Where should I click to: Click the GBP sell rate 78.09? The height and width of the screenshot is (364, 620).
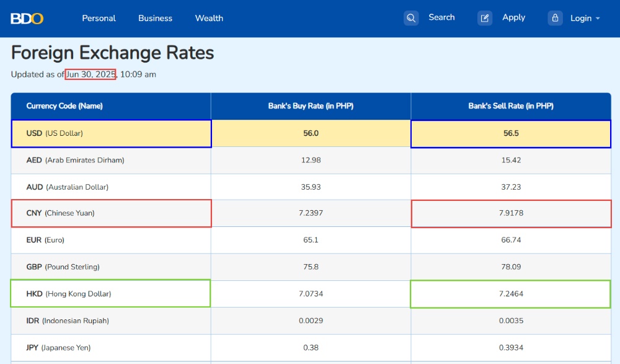click(x=511, y=267)
